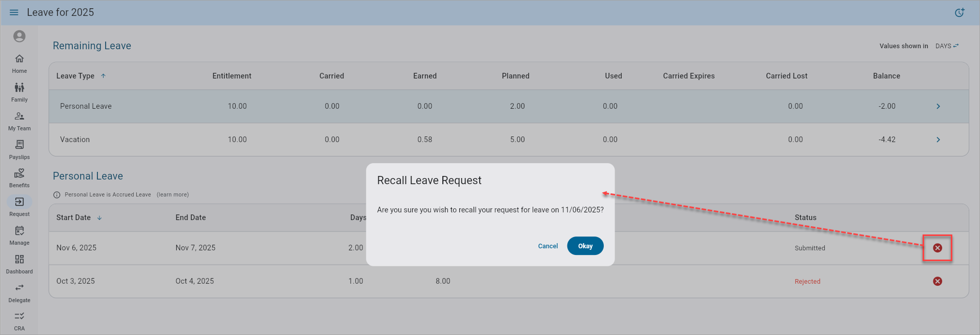
Task: Open CRA in sidebar
Action: (x=19, y=321)
